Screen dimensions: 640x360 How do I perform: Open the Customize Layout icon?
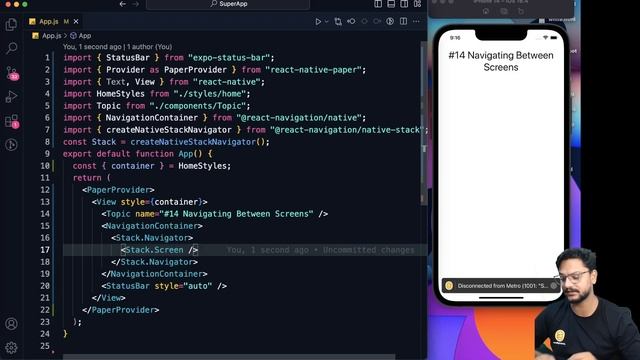(x=417, y=4)
